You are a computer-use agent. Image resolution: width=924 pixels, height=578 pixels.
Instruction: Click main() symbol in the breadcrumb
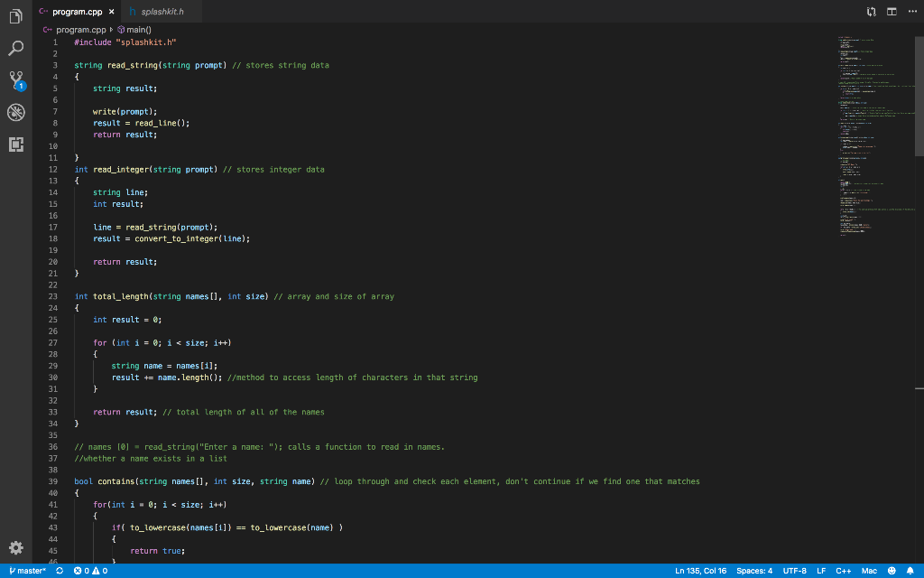pyautogui.click(x=138, y=30)
